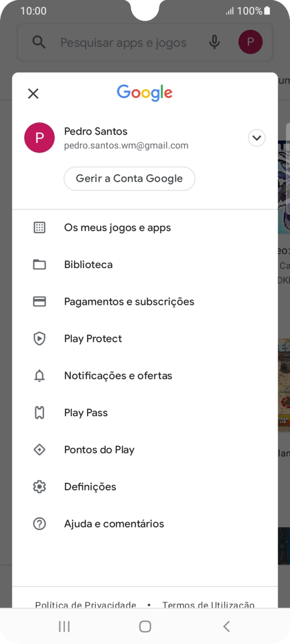Check Pontos do Play
The height and width of the screenshot is (644, 290).
[100, 450]
